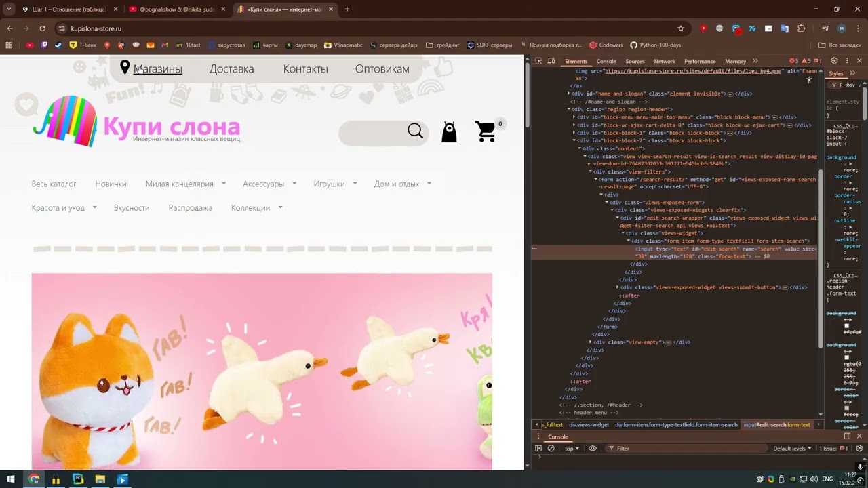Screen dimensions: 868x488
Task: Expand the name-and-slogan div node
Action: pos(568,94)
